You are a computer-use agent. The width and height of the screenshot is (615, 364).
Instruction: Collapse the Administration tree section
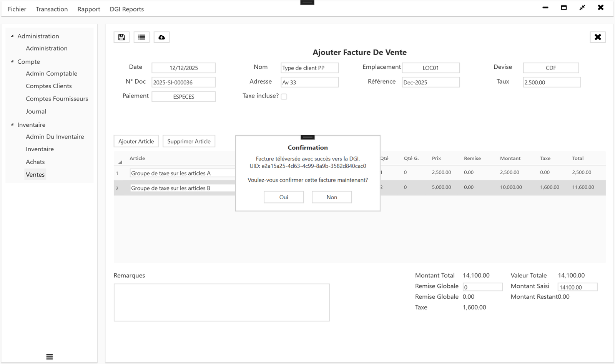click(12, 36)
